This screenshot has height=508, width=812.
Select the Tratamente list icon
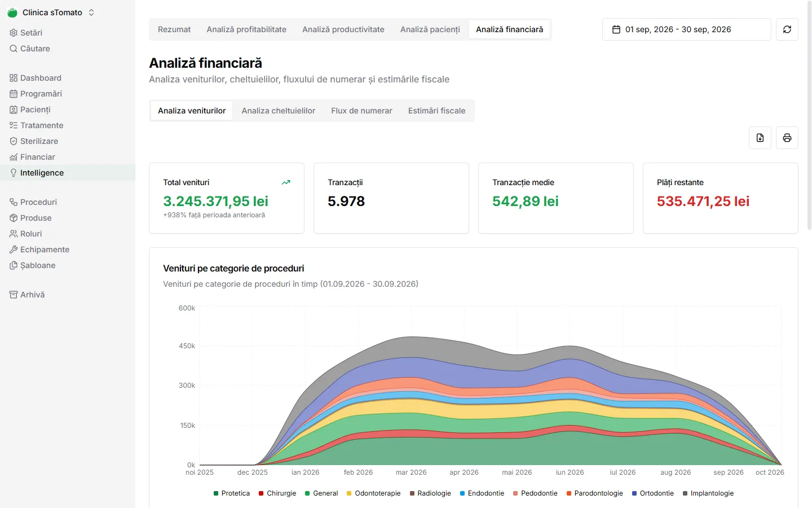(x=14, y=125)
